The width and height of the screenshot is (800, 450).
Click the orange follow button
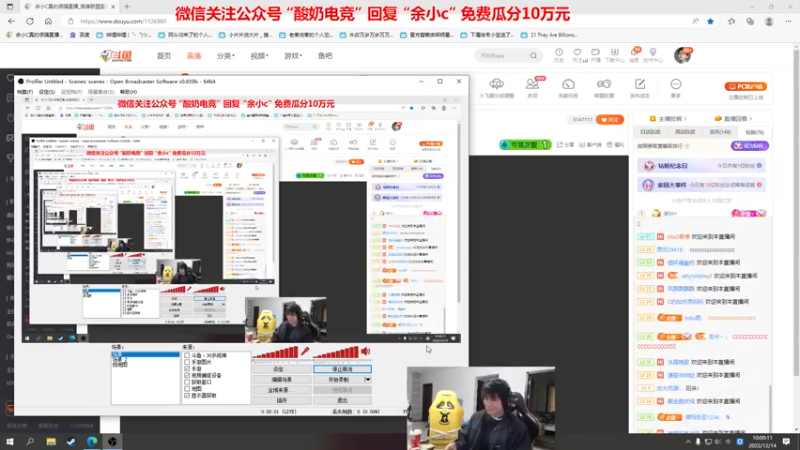pos(610,119)
